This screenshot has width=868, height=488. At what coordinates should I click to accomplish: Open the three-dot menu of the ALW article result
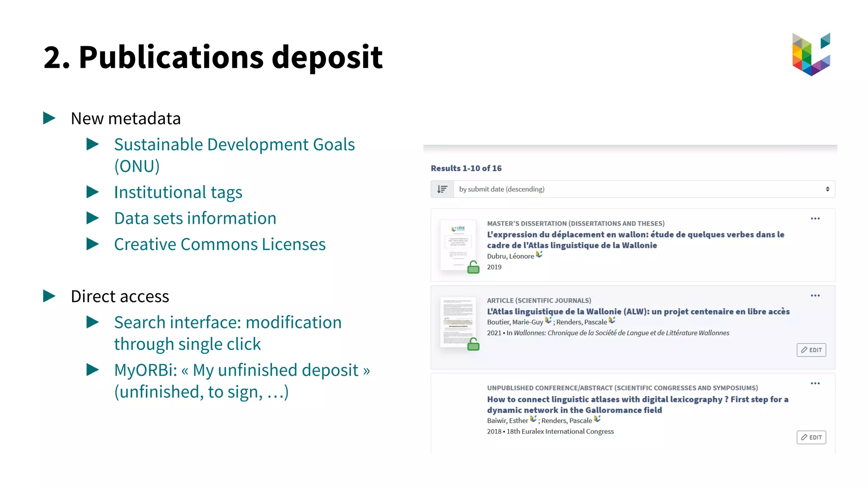(x=815, y=296)
